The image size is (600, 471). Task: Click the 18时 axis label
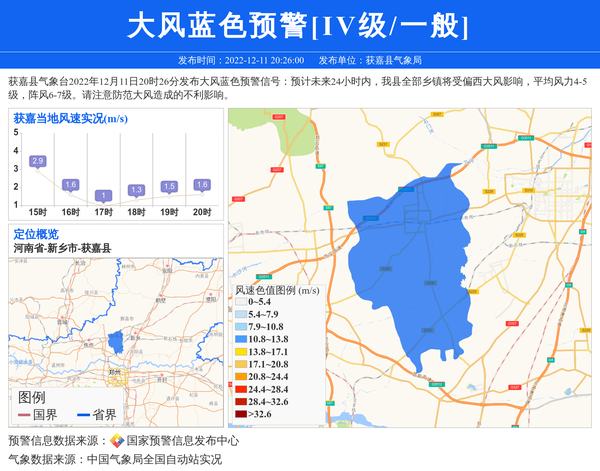pos(136,212)
